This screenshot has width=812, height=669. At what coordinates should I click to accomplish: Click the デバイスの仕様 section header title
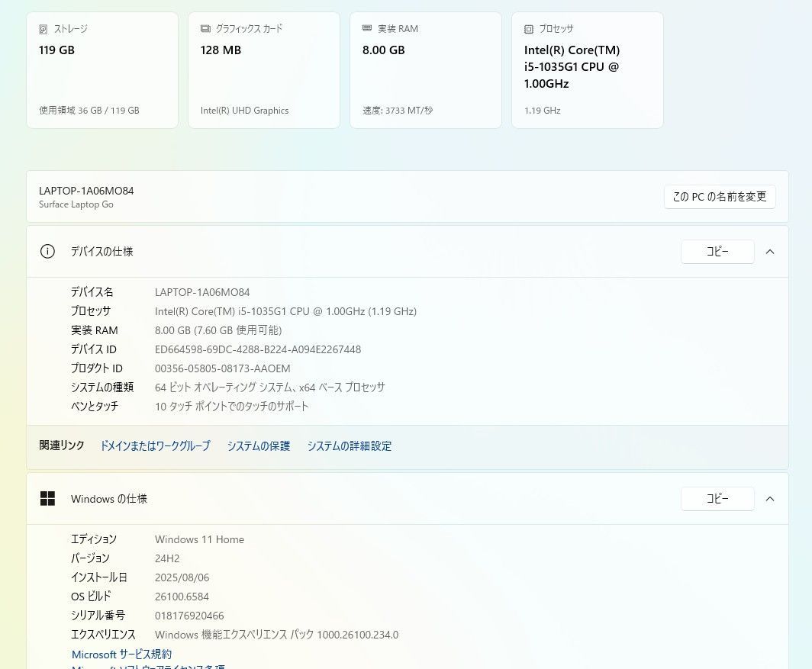pos(101,252)
